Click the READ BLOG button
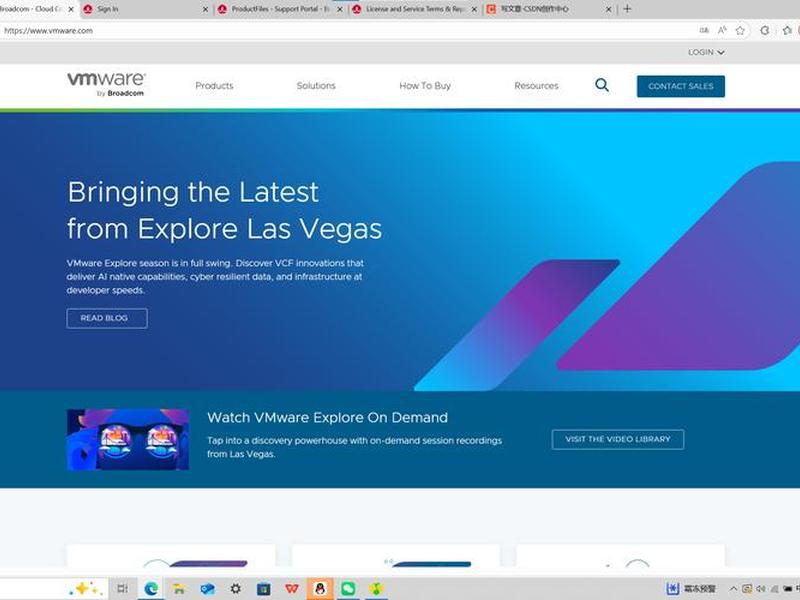The image size is (800, 600). pyautogui.click(x=107, y=318)
